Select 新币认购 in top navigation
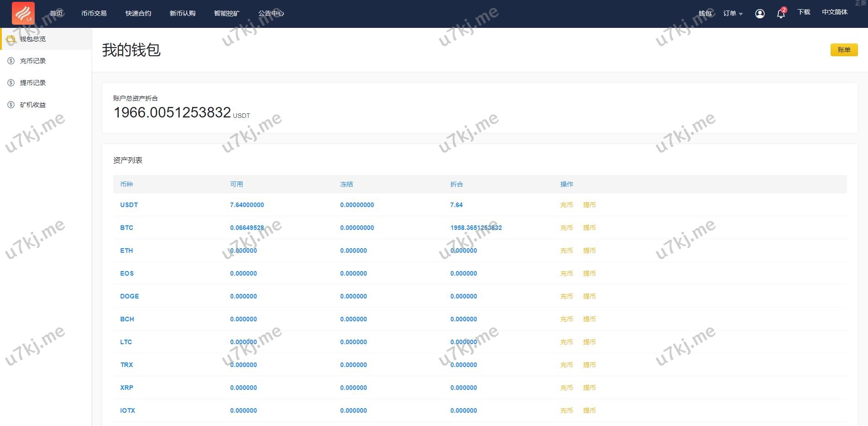 (182, 13)
